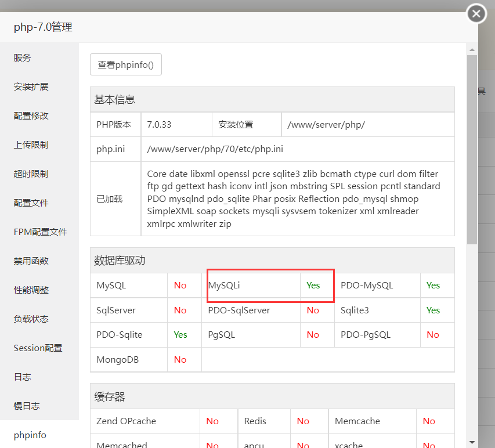The image size is (495, 448).
Task: Click the MySQLi driver label
Action: coord(224,286)
